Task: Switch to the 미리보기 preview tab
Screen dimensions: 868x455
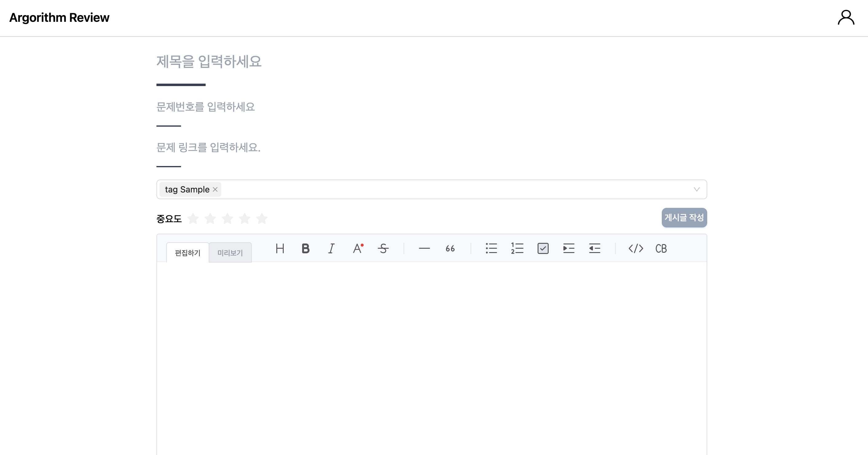Action: (230, 253)
